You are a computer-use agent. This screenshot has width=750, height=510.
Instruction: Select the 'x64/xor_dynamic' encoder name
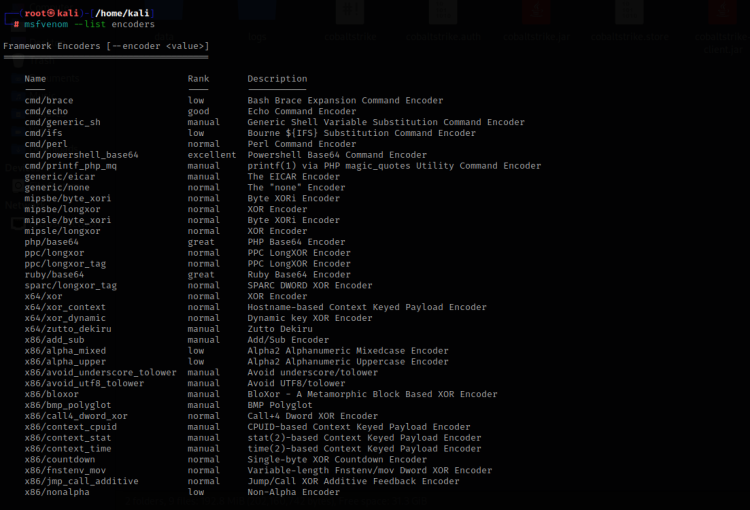(x=66, y=318)
